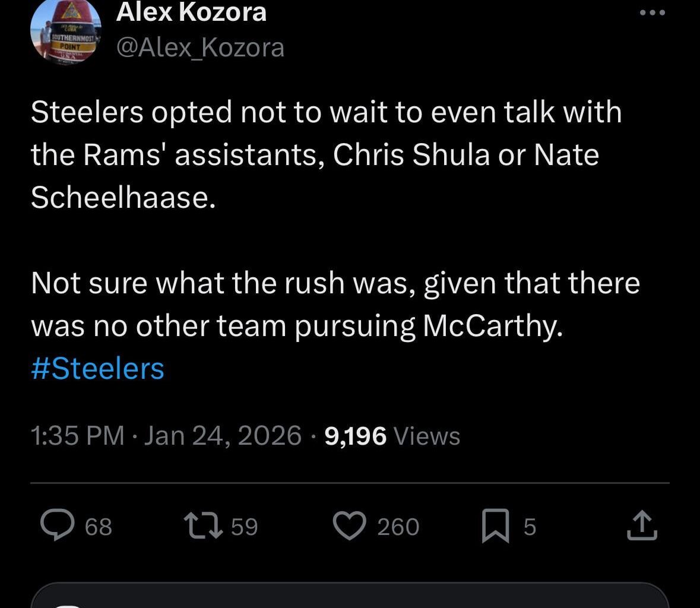Click the #Steelers hashtag
Screen dimensions: 700x608
97,368
